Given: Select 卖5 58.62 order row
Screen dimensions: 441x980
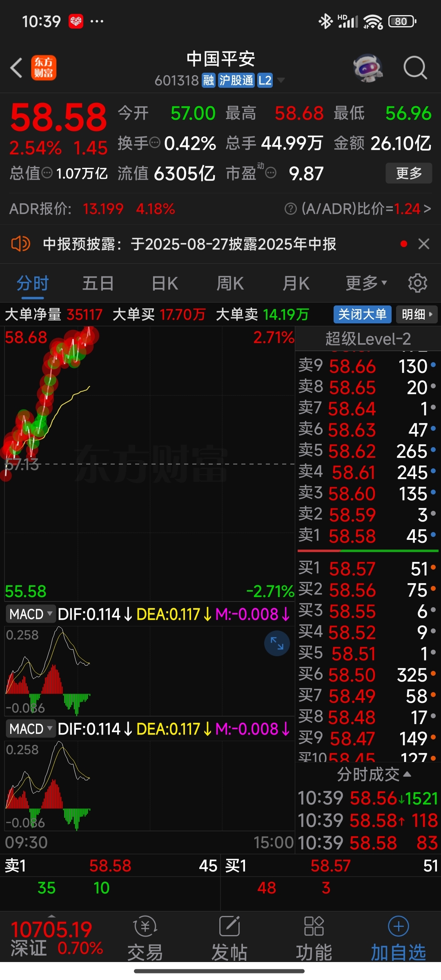Looking at the screenshot, I should [x=367, y=451].
